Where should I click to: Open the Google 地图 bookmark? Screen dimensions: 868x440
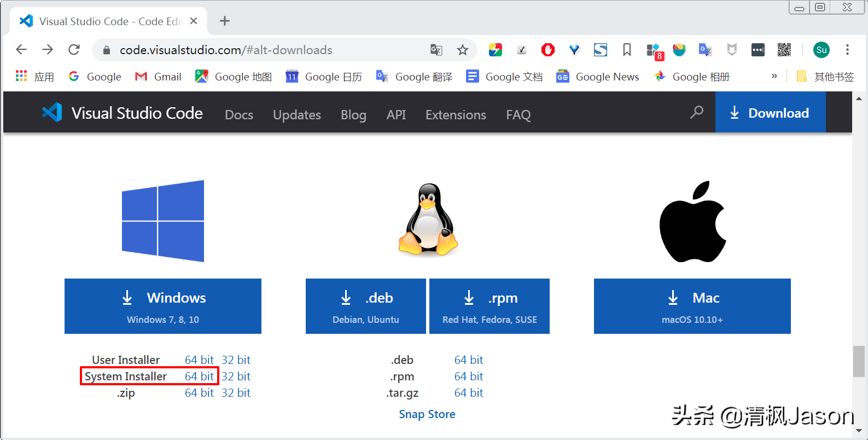click(234, 77)
